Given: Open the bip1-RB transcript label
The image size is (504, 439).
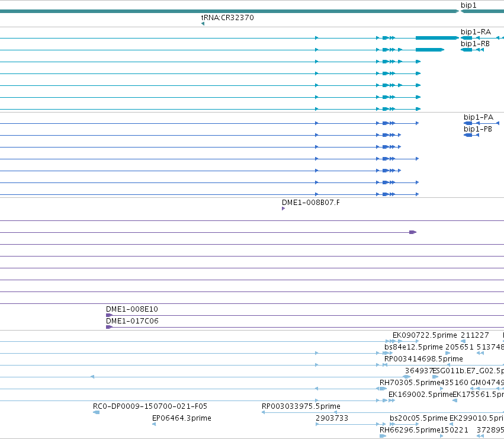Looking at the screenshot, I should (x=475, y=43).
